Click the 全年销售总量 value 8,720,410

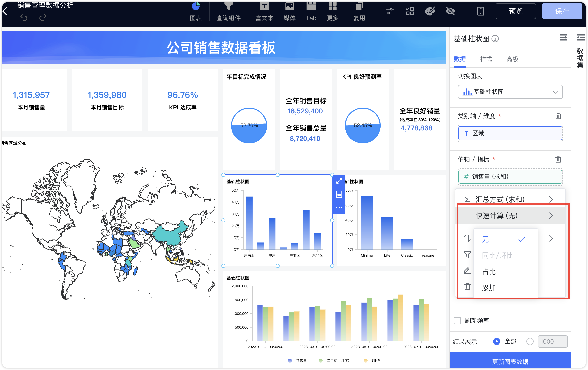coord(305,139)
